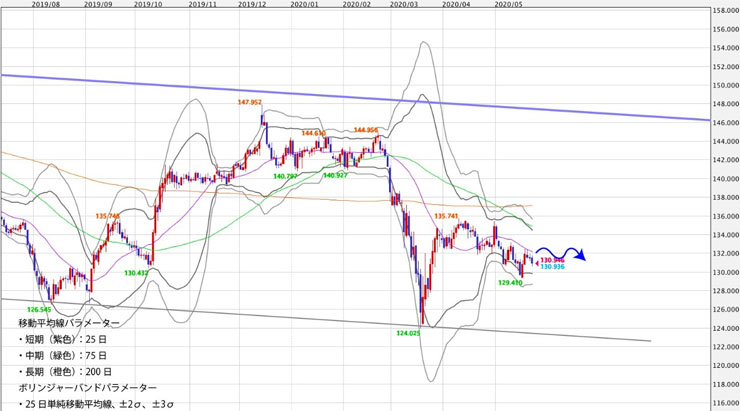Viewport: 740px width, 411px height.
Task: Select the 2019/12 date label
Action: [x=252, y=4]
